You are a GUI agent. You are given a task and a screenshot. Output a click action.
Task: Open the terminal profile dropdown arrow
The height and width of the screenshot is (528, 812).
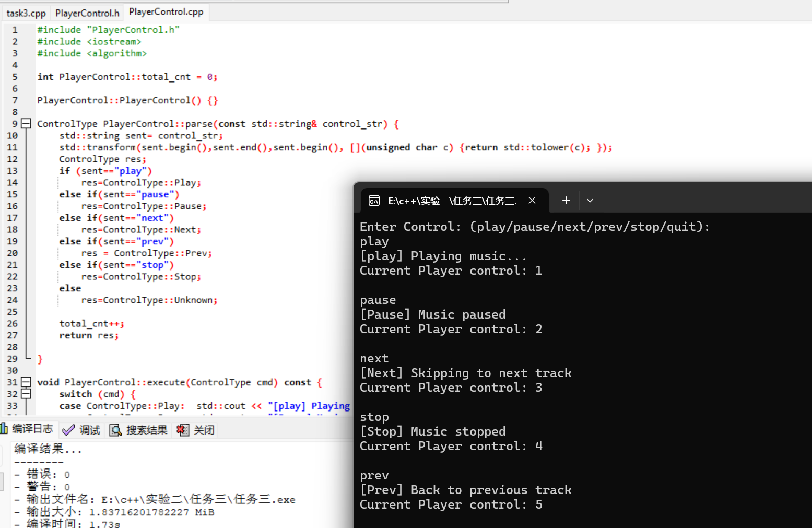[590, 201]
